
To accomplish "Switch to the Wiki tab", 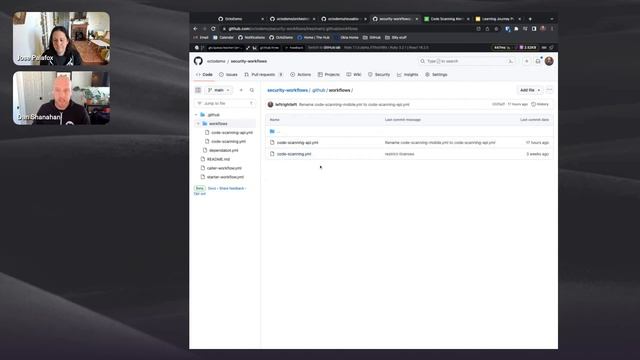I will [354, 75].
